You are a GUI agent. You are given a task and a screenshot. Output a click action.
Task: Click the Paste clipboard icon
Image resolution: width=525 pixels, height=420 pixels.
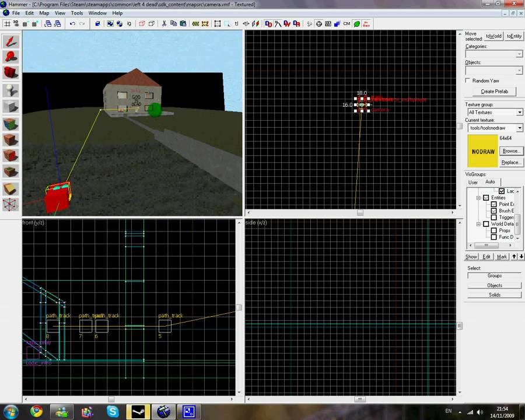click(183, 23)
